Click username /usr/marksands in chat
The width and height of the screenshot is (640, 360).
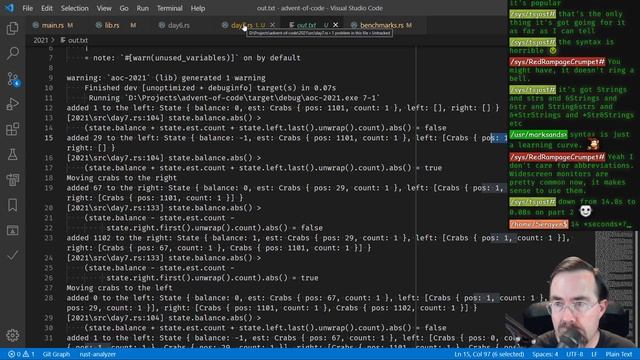tap(538, 135)
